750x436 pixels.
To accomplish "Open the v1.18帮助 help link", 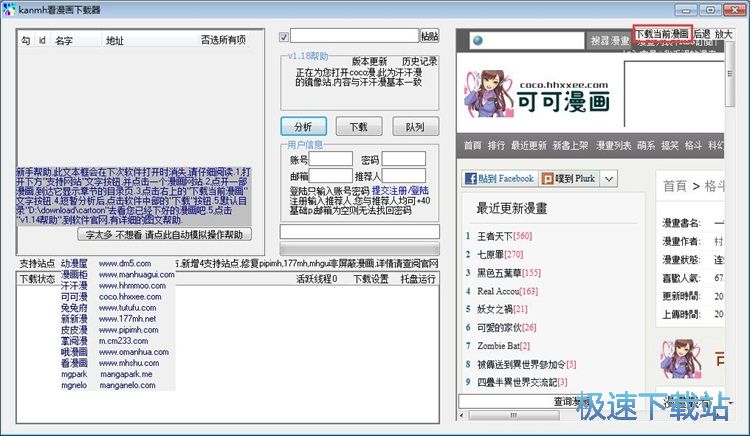I will tap(308, 56).
